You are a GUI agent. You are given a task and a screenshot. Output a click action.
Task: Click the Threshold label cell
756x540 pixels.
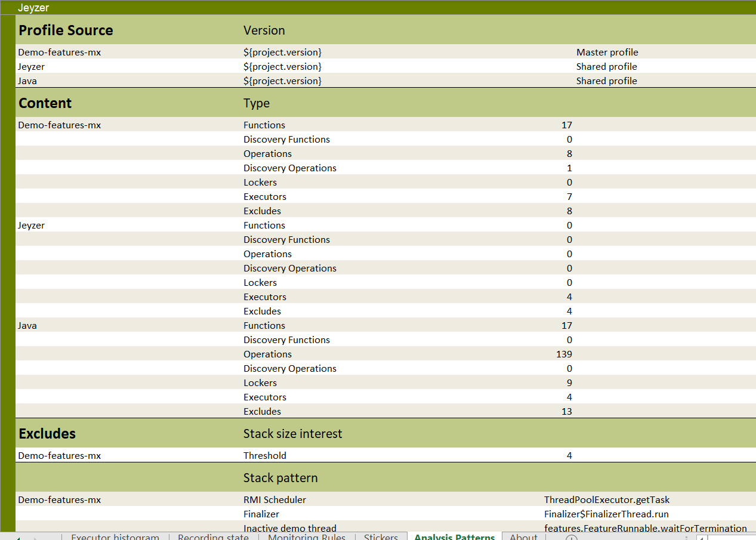pyautogui.click(x=265, y=456)
